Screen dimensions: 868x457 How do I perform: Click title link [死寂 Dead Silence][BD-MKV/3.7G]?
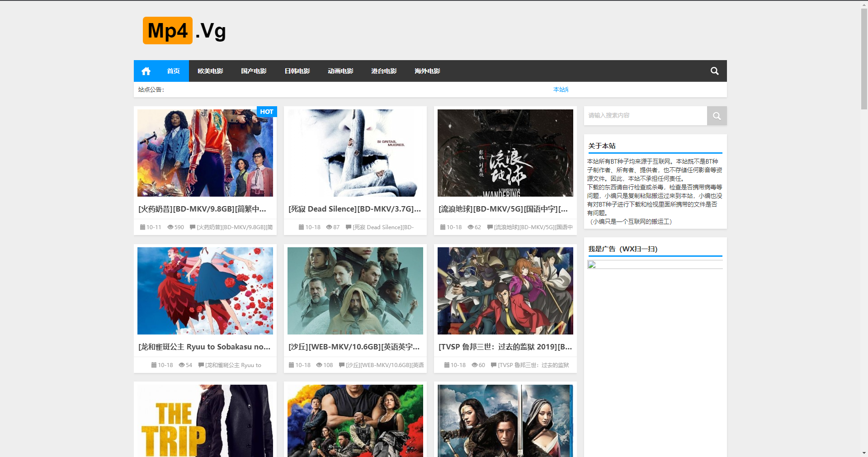coord(355,209)
